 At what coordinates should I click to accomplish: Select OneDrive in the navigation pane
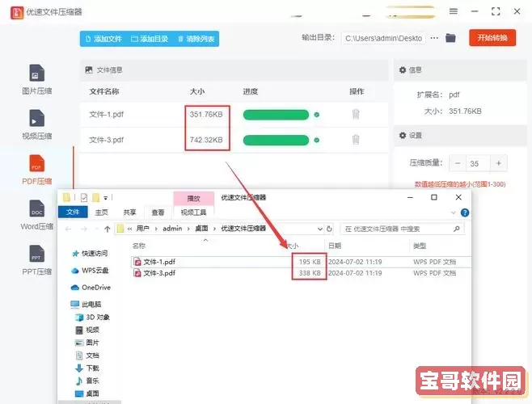[91, 288]
